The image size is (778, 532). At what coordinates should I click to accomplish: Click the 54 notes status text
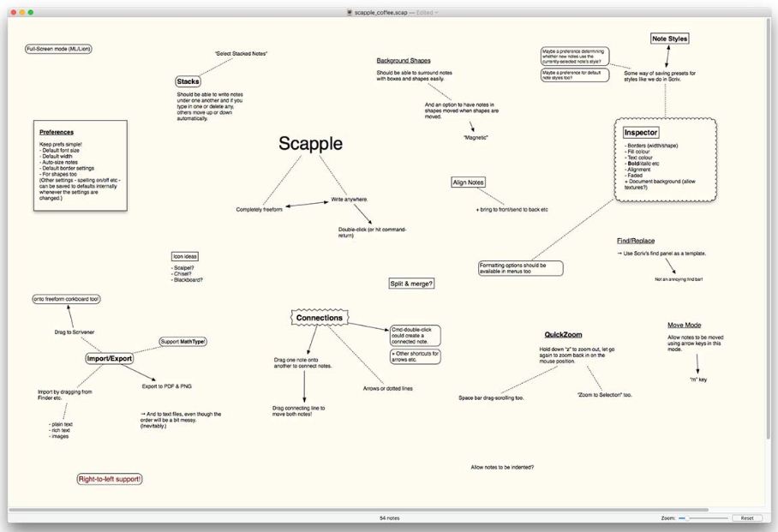tap(390, 518)
